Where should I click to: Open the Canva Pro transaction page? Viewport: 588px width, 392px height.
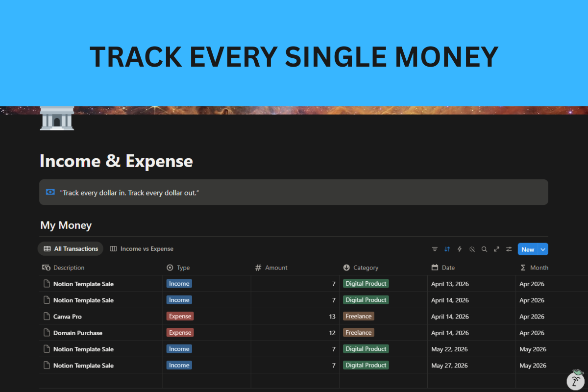(x=67, y=316)
